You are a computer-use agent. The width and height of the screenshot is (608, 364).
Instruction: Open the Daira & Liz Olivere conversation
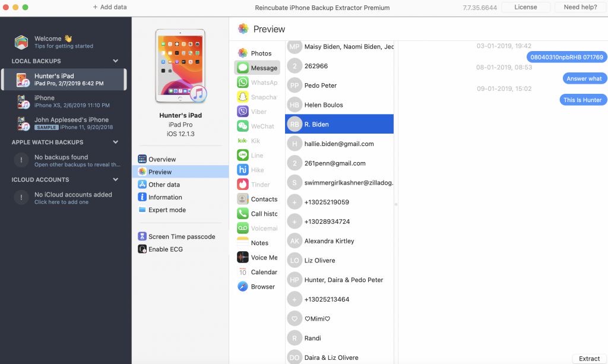tap(339, 357)
